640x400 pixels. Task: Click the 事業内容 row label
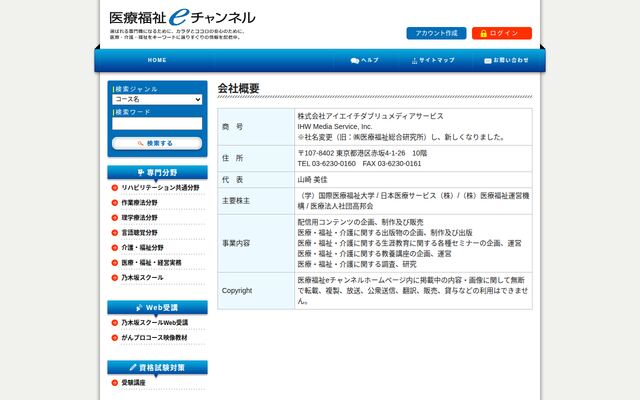236,243
